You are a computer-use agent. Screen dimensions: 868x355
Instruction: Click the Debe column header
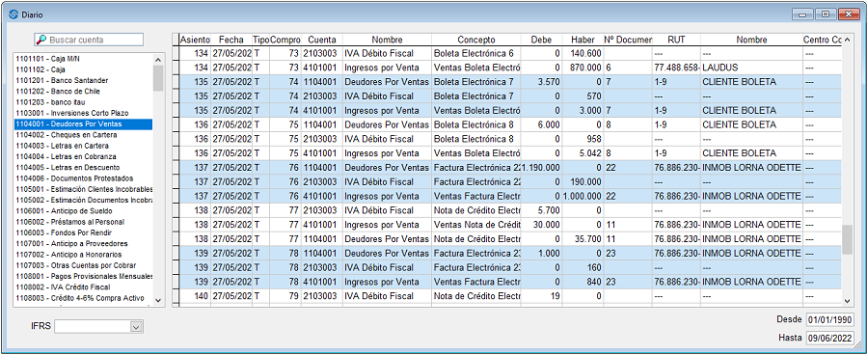click(x=541, y=40)
